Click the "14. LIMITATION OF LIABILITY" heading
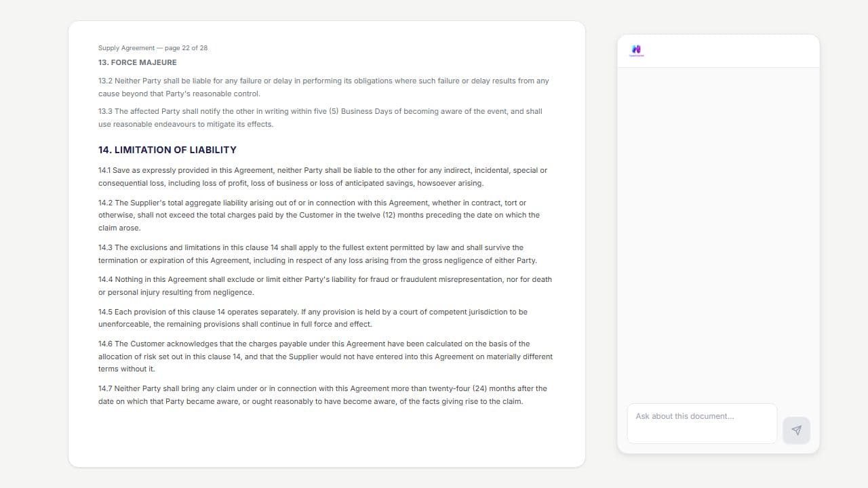This screenshot has width=868, height=488. click(167, 150)
